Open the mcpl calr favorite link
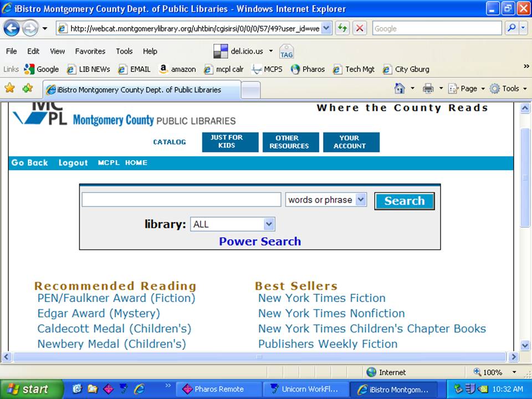The height and width of the screenshot is (399, 532). click(x=223, y=69)
